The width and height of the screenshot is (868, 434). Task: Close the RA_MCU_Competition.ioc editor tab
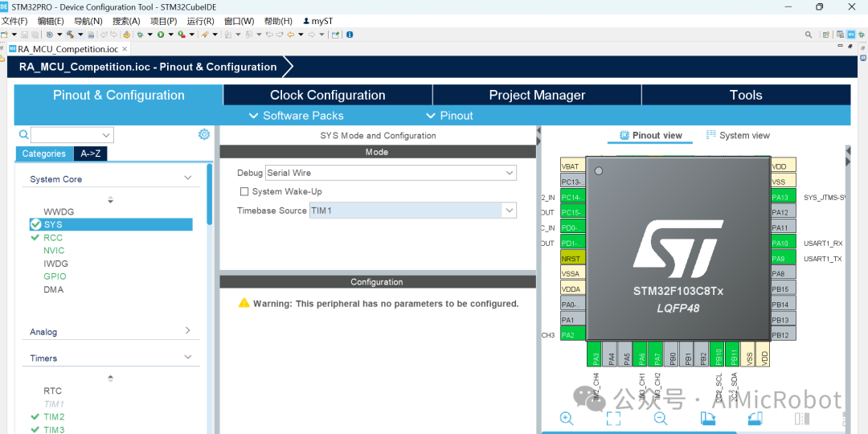[x=125, y=49]
